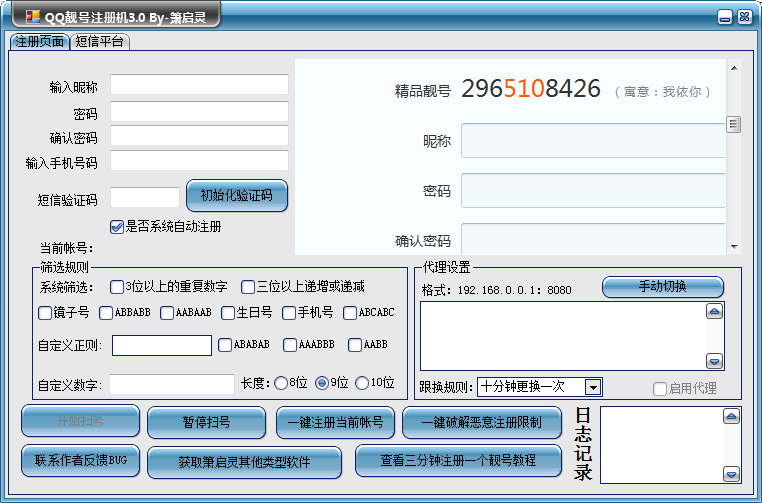Open the 十分钟更换一次 rule dropdown
The width and height of the screenshot is (762, 503).
click(592, 387)
